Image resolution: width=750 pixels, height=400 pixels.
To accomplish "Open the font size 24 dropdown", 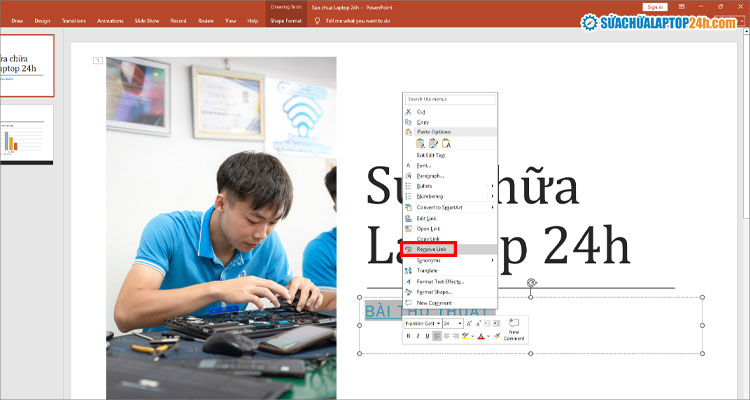I will (460, 324).
